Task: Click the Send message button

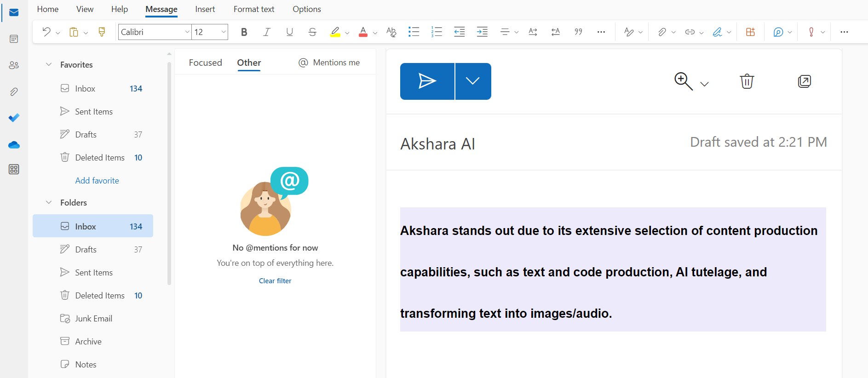Action: (427, 81)
